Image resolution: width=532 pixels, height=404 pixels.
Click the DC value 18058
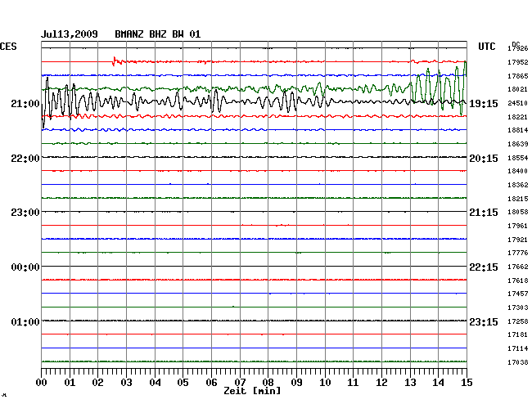click(518, 212)
